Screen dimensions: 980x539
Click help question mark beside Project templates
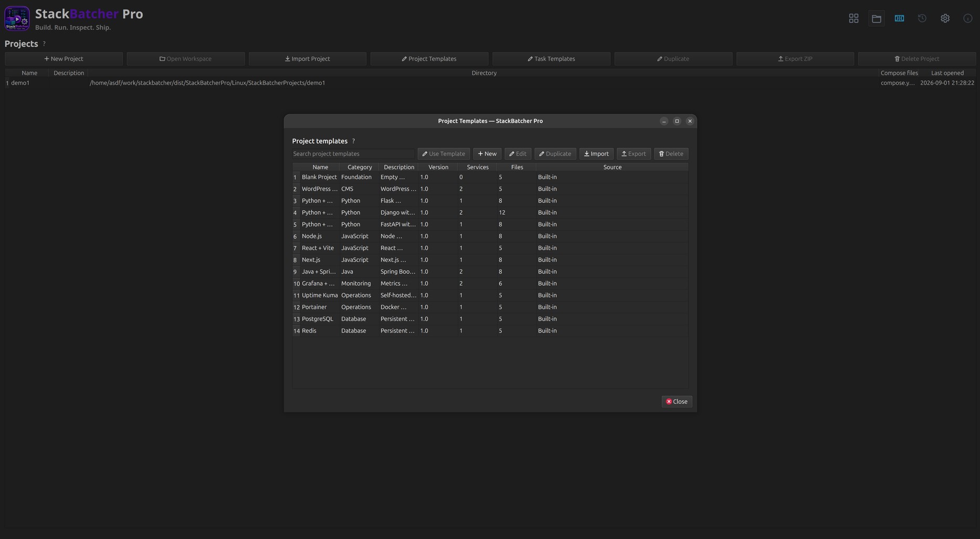[x=353, y=141]
